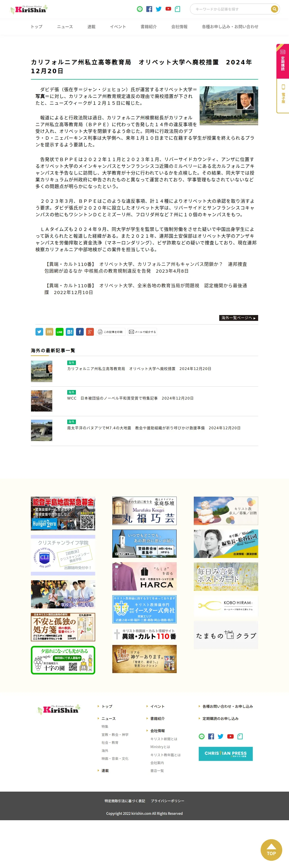Click footer 書店一覧 link
The width and height of the screenshot is (289, 868).
coord(157,771)
